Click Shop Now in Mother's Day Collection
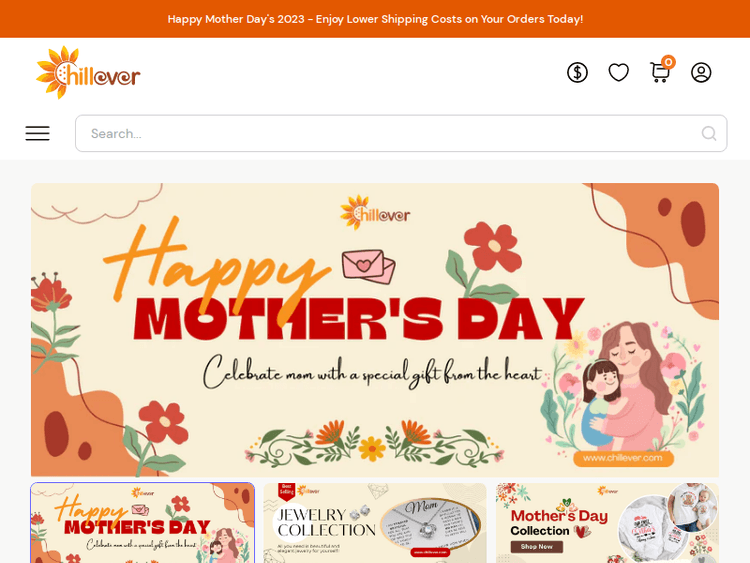The width and height of the screenshot is (750, 563). click(x=537, y=547)
